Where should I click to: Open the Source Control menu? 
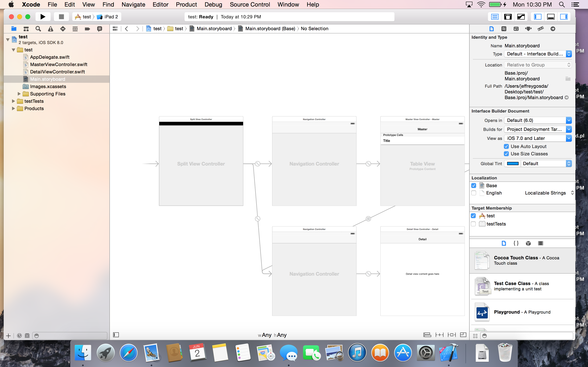pos(250,4)
